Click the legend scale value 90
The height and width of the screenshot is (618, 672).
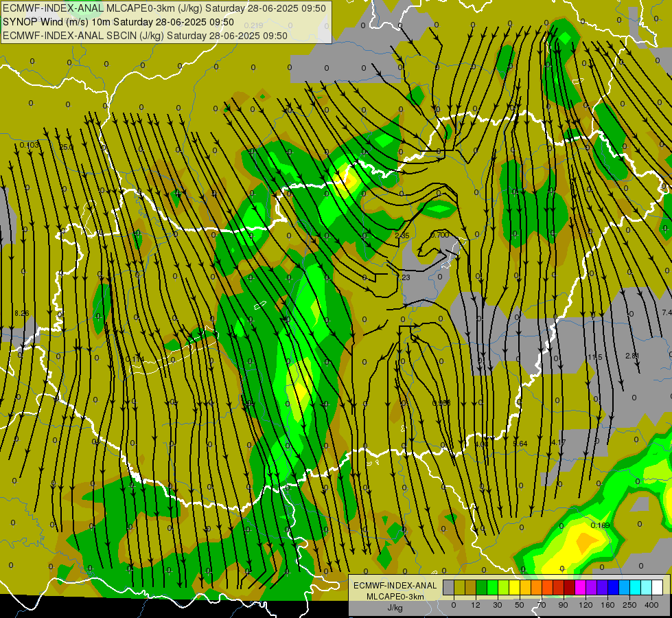pyautogui.click(x=563, y=605)
